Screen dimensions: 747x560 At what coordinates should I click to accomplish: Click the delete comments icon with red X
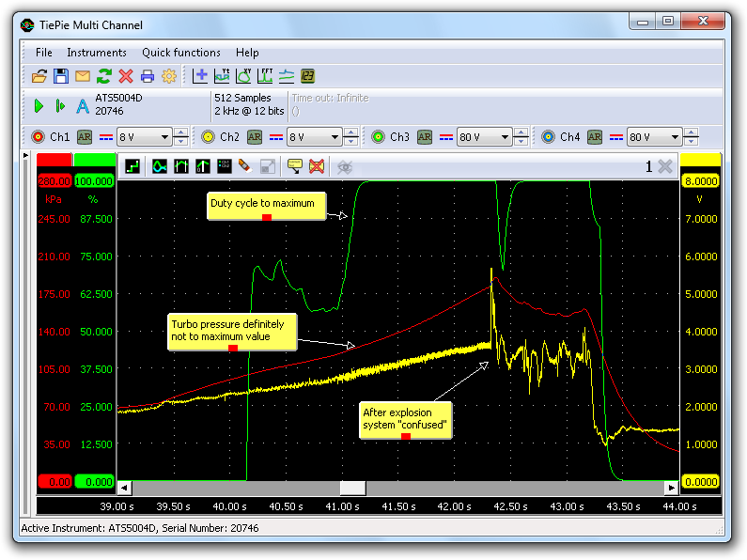(317, 166)
